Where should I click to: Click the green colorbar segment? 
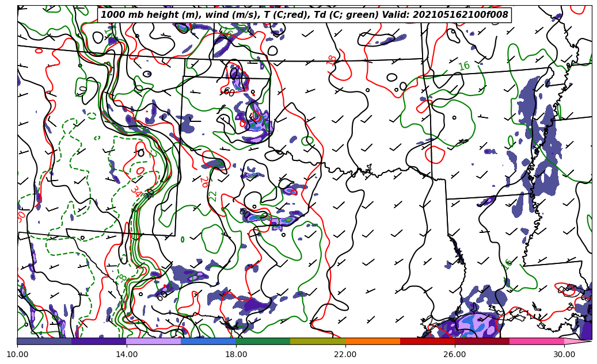pyautogui.click(x=263, y=341)
